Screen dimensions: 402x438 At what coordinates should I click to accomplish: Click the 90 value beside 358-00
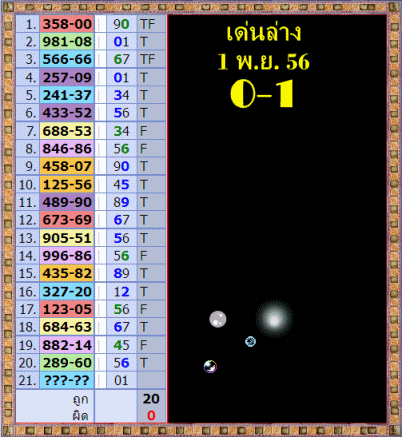tap(121, 24)
